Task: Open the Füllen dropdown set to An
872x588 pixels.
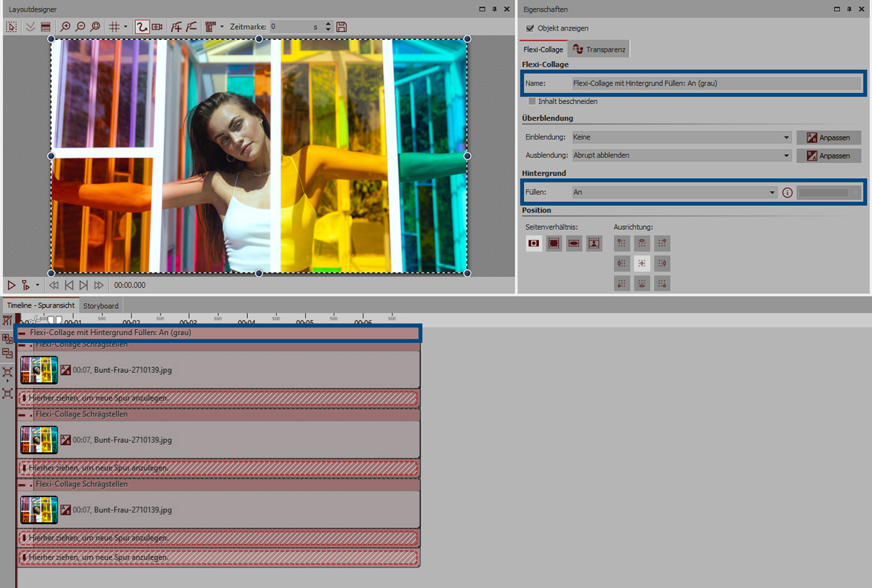Action: pos(674,193)
